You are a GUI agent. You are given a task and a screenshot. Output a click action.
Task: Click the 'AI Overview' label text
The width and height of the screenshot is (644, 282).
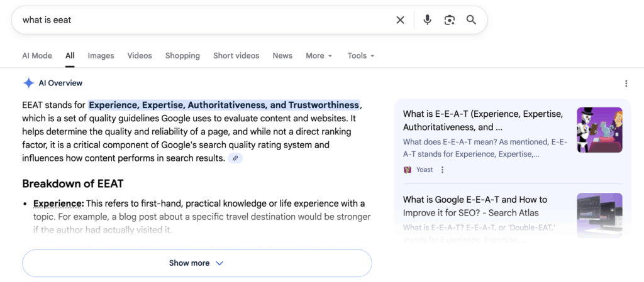[60, 83]
